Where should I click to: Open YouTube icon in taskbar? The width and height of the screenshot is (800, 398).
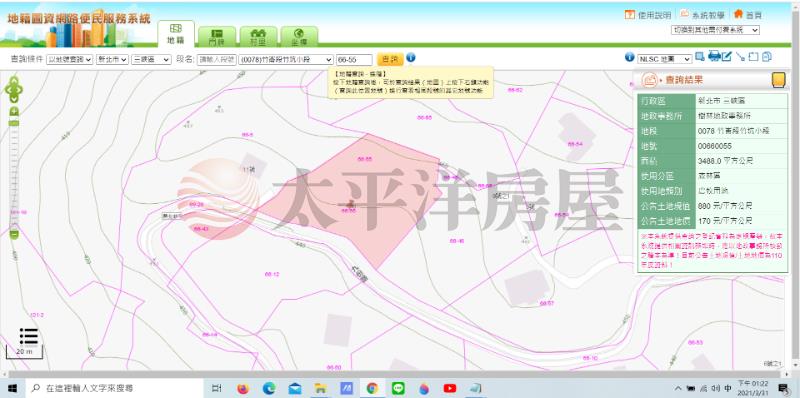click(450, 388)
